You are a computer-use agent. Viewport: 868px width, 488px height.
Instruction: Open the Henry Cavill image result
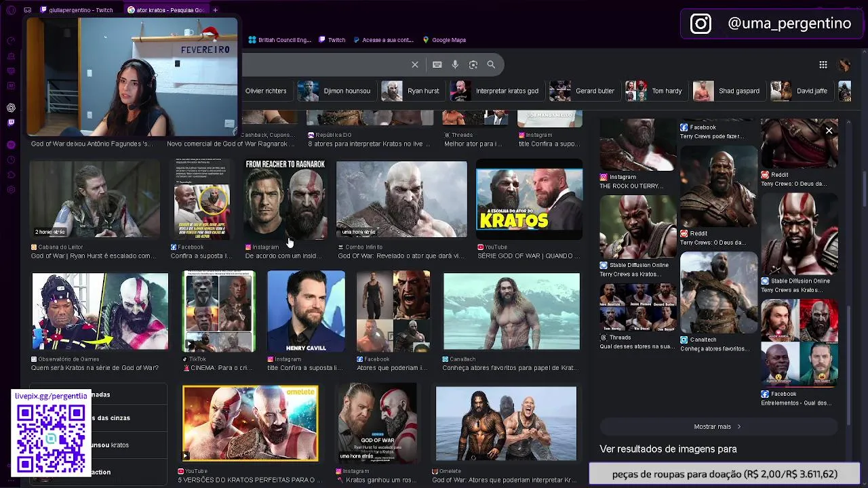306,311
